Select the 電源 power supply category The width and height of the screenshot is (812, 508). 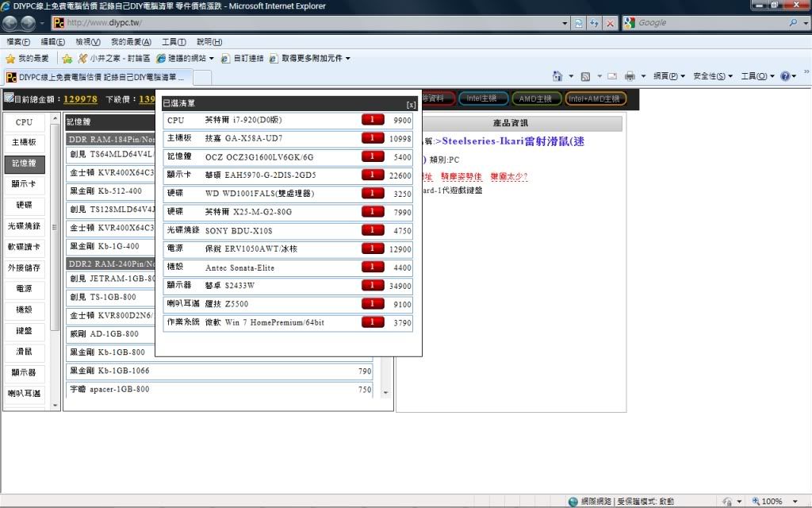(x=25, y=289)
